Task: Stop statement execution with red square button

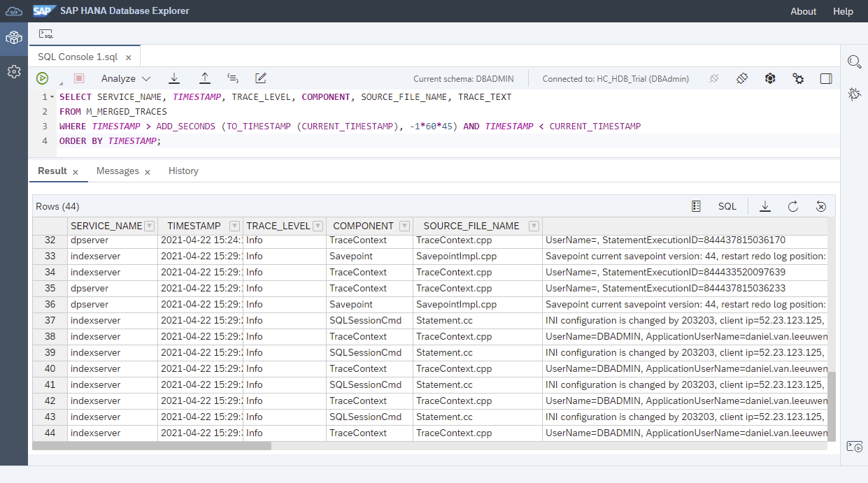Action: [79, 78]
